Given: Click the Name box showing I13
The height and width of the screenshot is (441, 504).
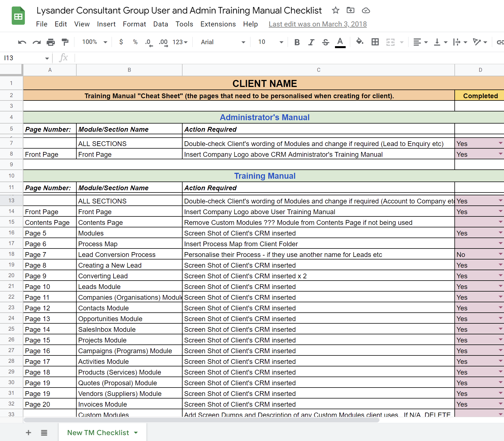Looking at the screenshot, I should tap(26, 58).
